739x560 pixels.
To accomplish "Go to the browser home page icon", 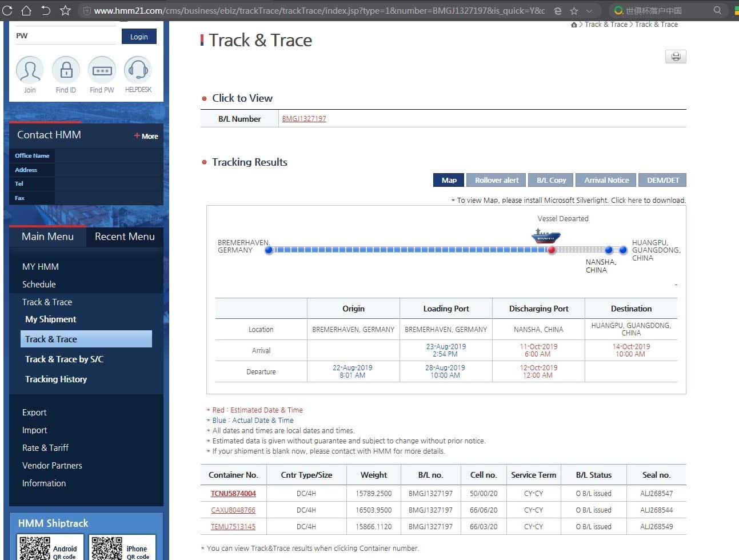I will (x=26, y=10).
